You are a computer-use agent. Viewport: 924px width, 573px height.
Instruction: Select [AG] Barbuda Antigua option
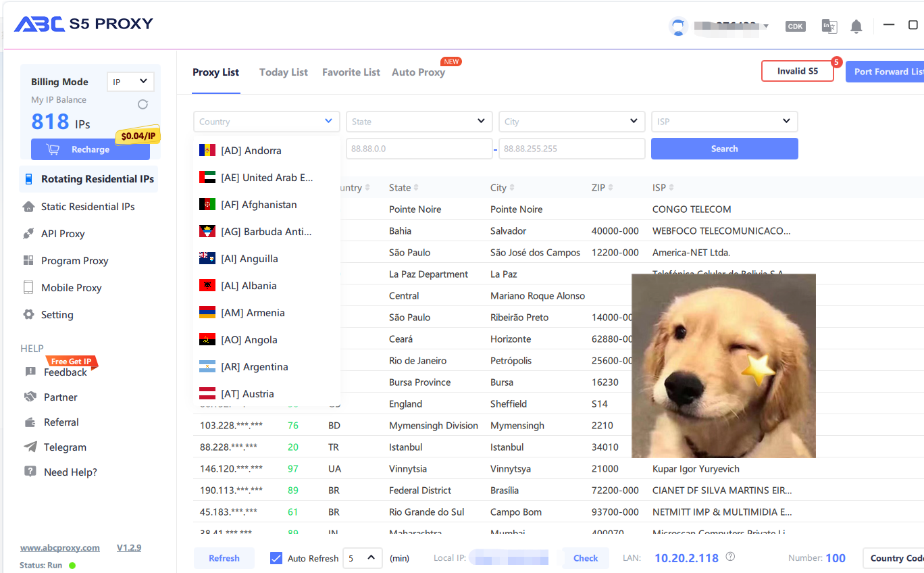[267, 231]
